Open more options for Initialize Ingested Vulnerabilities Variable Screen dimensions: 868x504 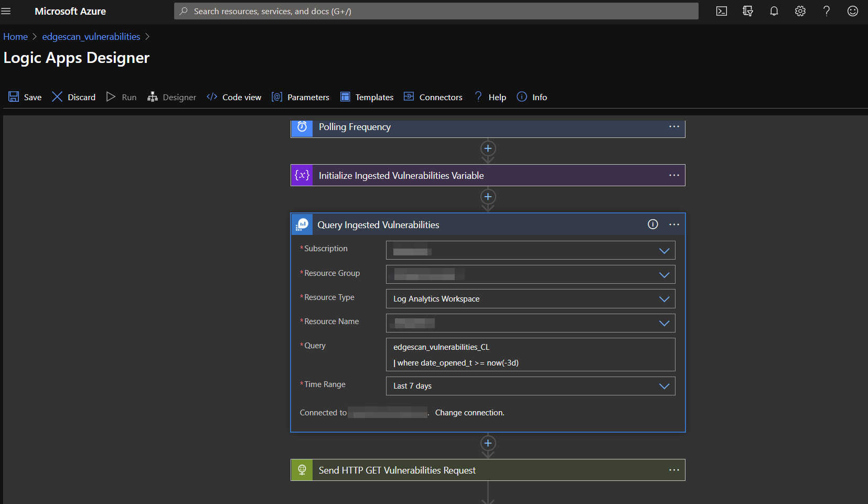674,175
